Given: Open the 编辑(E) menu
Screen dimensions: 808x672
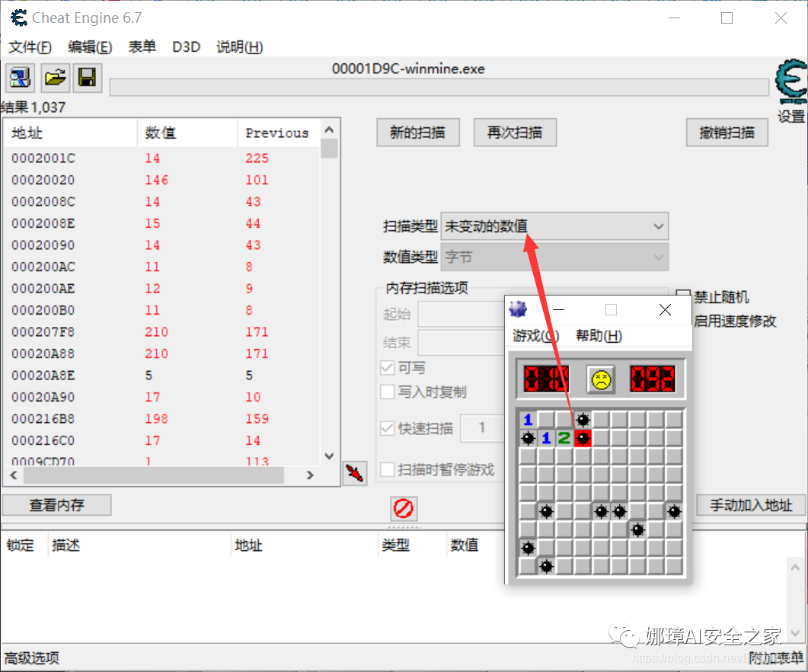Looking at the screenshot, I should 90,47.
